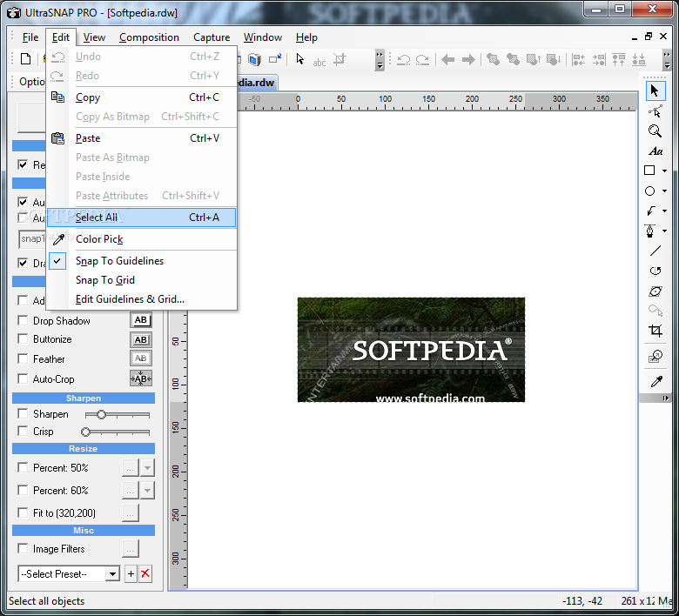
Task: Click the New document icon
Action: [26, 59]
